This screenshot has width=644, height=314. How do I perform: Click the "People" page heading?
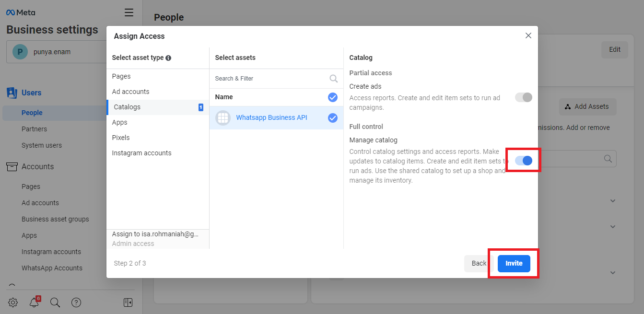coord(169,17)
